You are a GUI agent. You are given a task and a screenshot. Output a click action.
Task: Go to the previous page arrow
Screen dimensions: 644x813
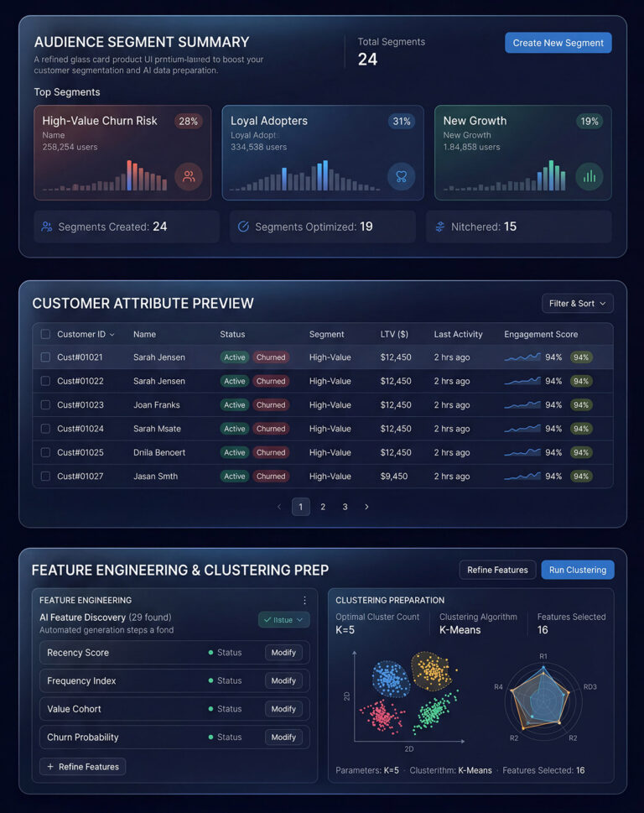point(279,507)
